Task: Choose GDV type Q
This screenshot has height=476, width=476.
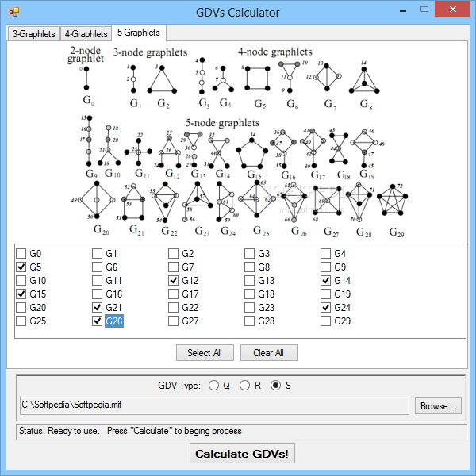Action: (x=213, y=386)
